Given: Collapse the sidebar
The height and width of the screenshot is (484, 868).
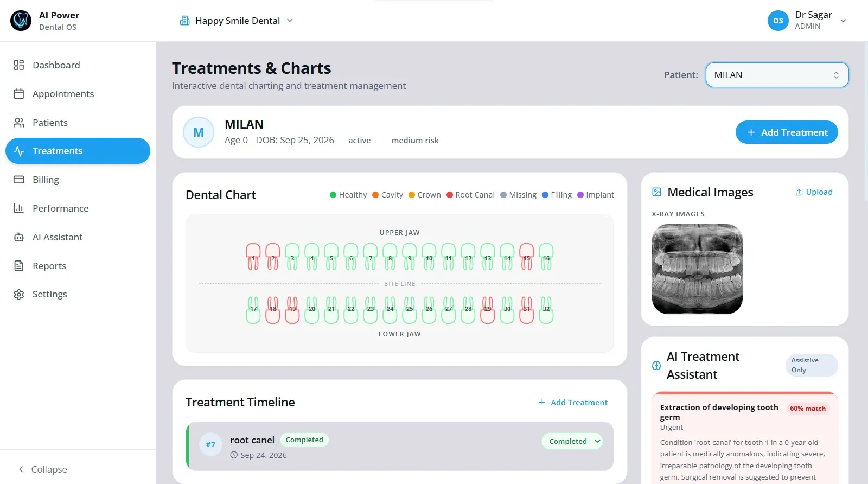Looking at the screenshot, I should [43, 469].
